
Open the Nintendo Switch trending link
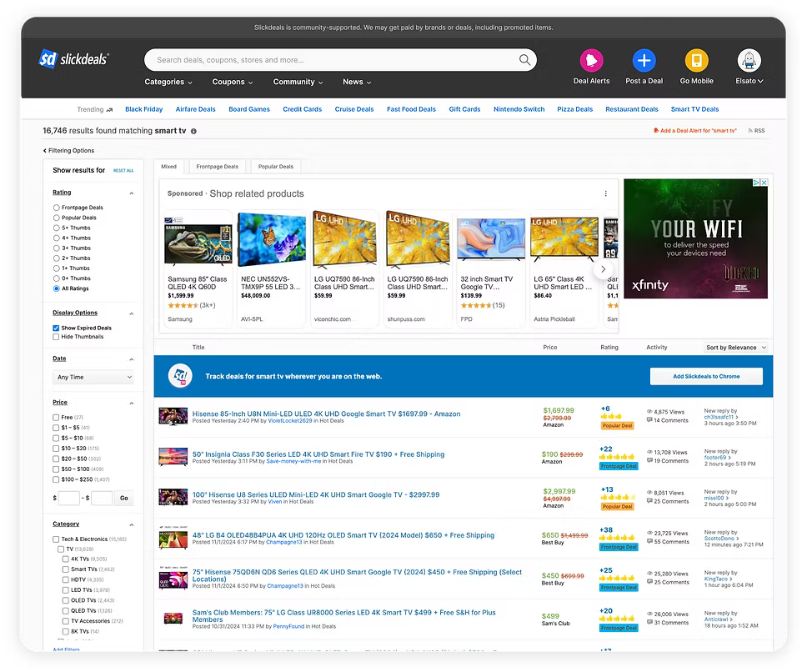(519, 109)
